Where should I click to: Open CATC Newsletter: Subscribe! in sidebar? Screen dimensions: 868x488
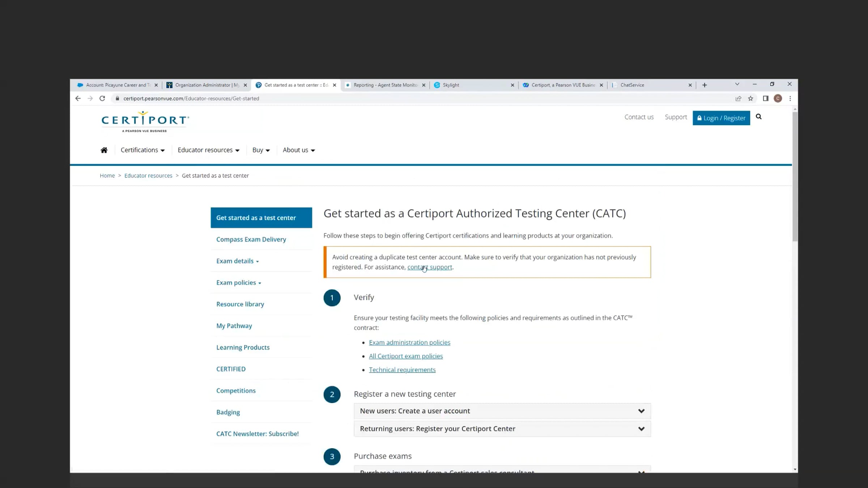click(258, 434)
